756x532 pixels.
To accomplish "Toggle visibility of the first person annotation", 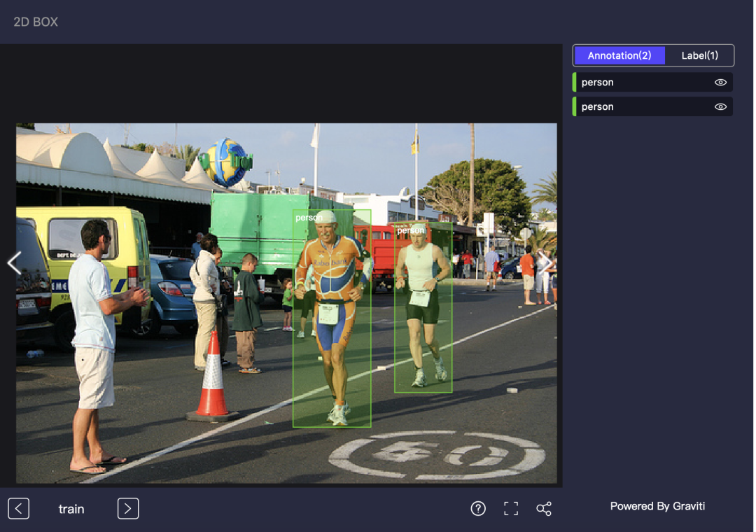I will pos(720,83).
